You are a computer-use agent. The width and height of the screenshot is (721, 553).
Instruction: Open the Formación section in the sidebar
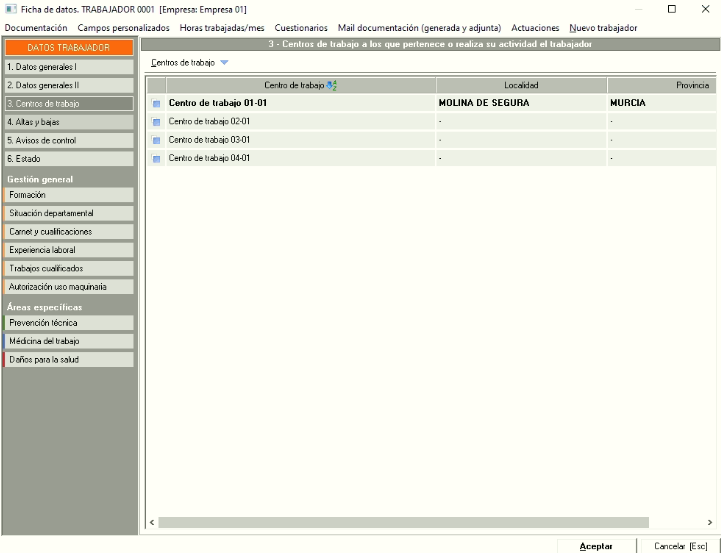68,195
